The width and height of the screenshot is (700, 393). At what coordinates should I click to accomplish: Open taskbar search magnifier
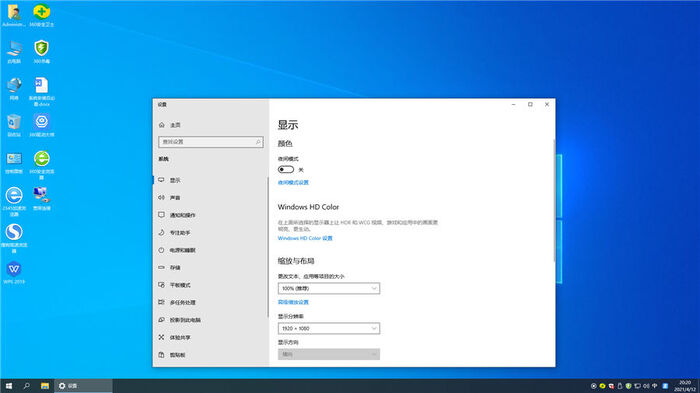(x=26, y=386)
